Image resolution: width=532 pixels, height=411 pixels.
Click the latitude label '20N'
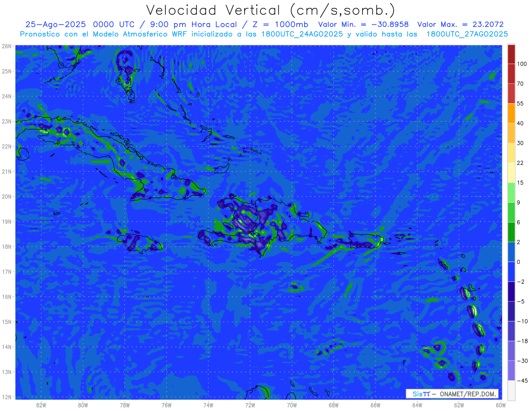coord(7,196)
